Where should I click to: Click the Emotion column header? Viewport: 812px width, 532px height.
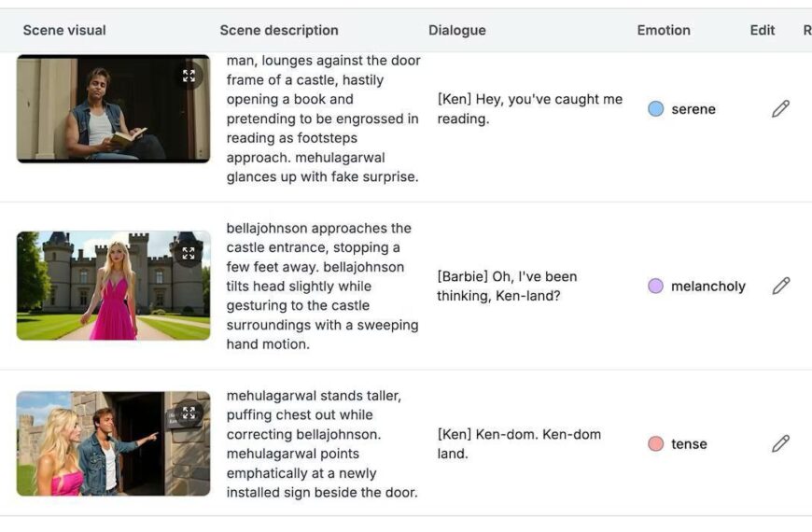coord(664,30)
